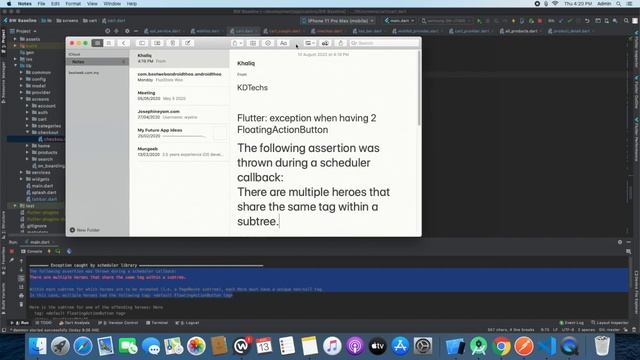Screen dimensions: 640x360
Task: Insert a table in Notes toolbar
Action: tap(253, 43)
